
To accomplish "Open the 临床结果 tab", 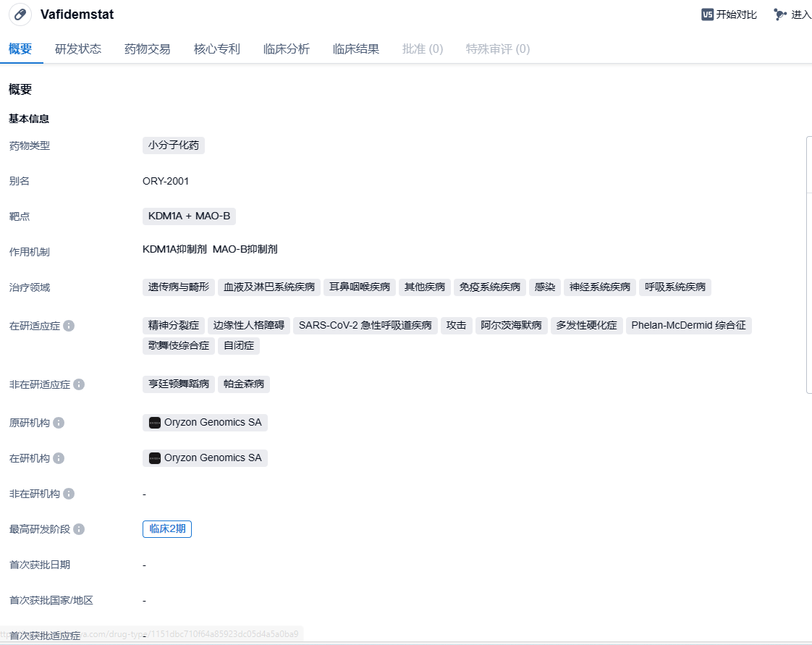I will coord(356,49).
